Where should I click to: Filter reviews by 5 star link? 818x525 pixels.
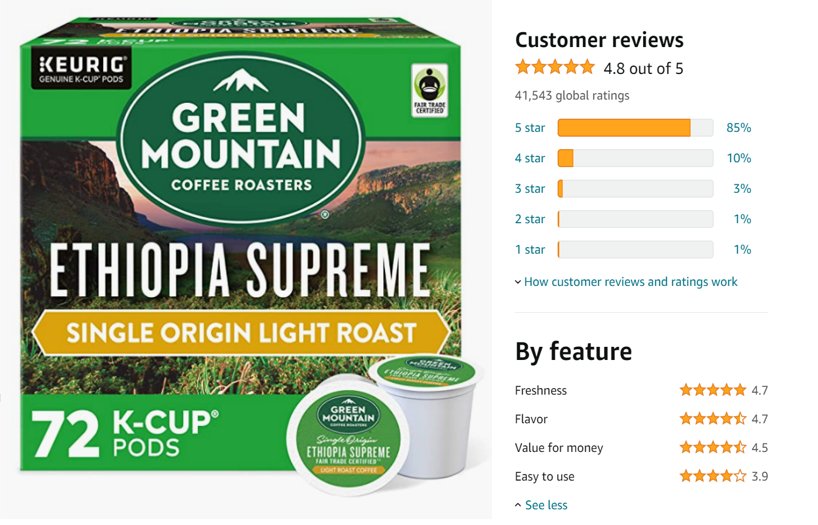coord(530,128)
